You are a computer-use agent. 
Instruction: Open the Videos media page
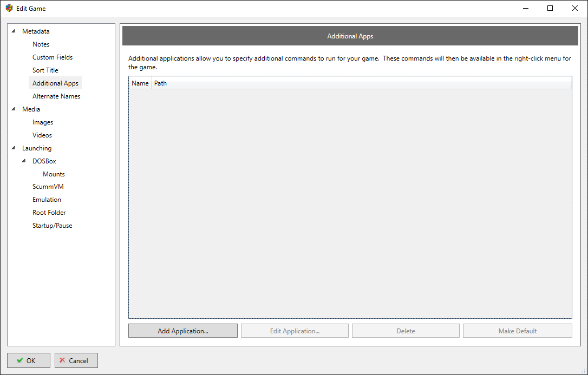[x=42, y=135]
